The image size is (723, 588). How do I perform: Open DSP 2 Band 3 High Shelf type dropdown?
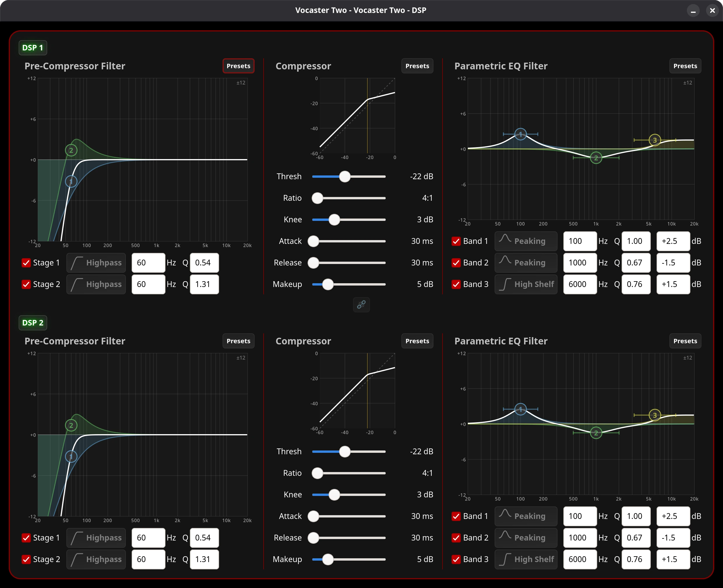point(526,559)
